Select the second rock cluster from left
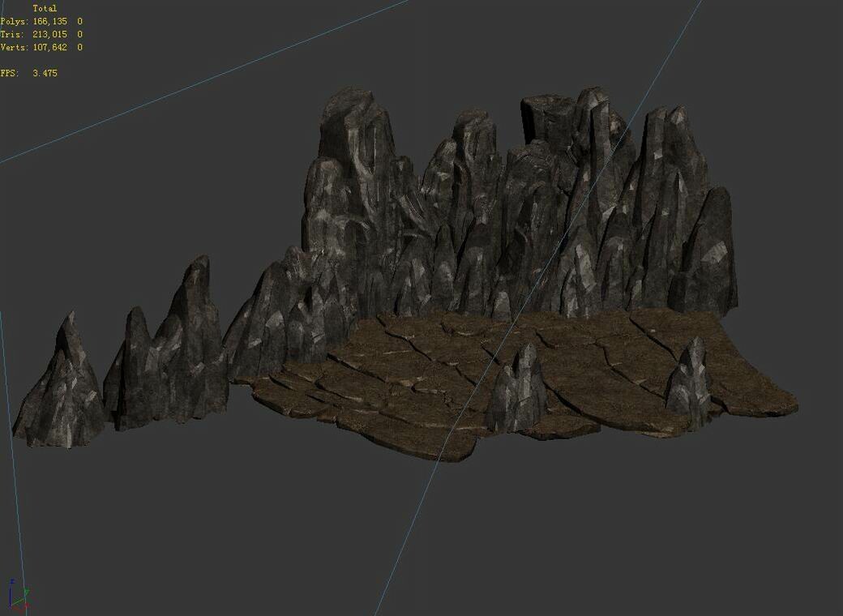The width and height of the screenshot is (843, 616). coord(174,349)
